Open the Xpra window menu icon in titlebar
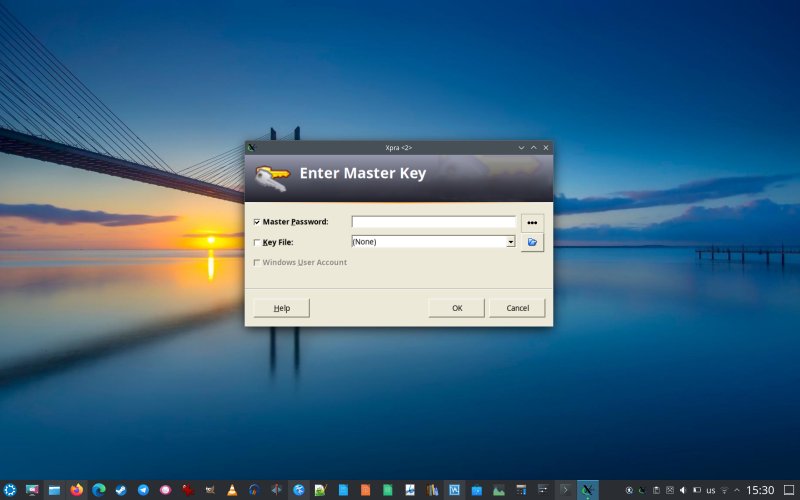 [x=252, y=147]
